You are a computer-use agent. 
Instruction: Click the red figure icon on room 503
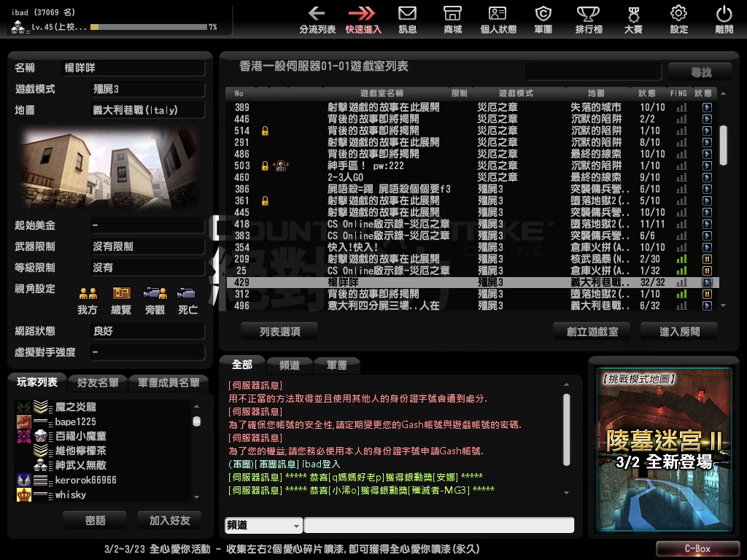pyautogui.click(x=281, y=166)
